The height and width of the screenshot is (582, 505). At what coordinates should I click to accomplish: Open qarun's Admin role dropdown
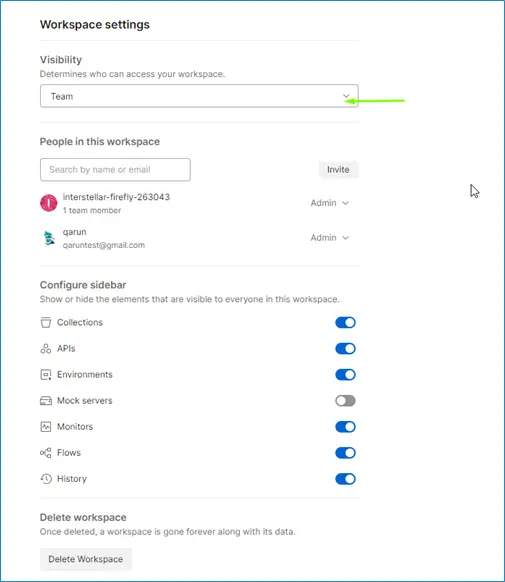click(329, 238)
